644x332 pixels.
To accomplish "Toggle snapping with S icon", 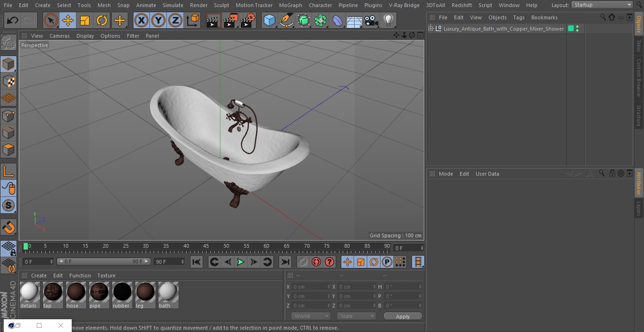I will [8, 205].
